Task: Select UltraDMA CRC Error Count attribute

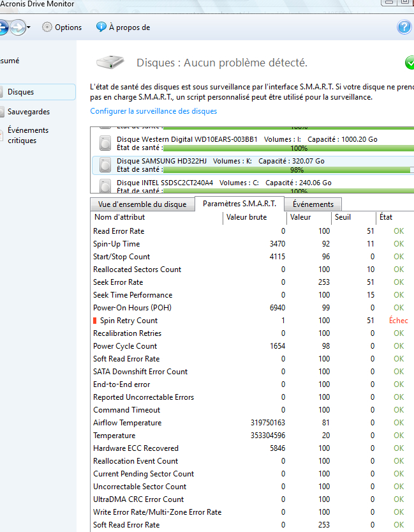Action: 138,499
